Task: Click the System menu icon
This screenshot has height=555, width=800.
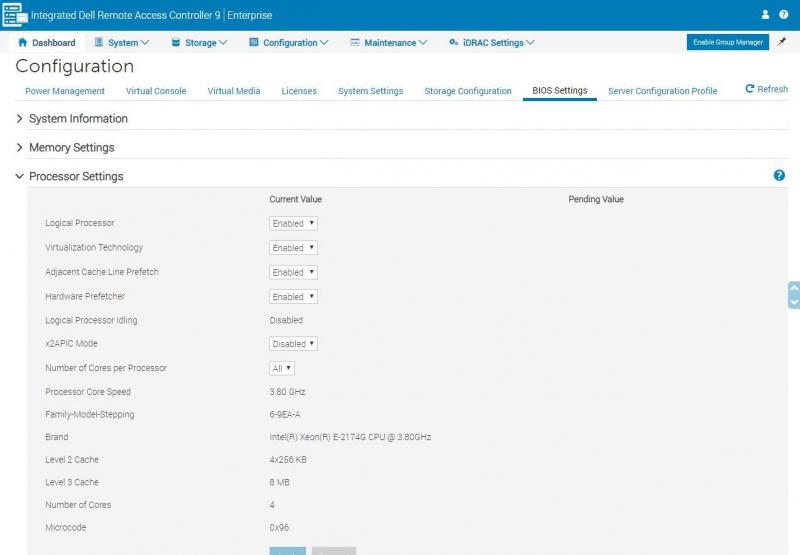Action: (98, 42)
